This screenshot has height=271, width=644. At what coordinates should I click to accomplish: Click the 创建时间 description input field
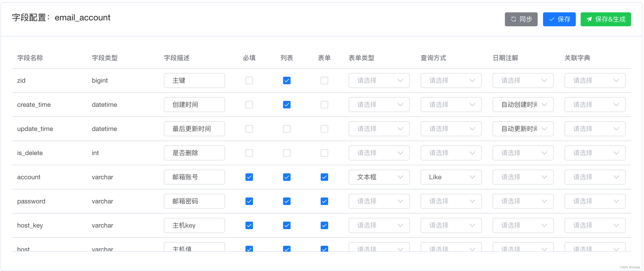(x=194, y=105)
